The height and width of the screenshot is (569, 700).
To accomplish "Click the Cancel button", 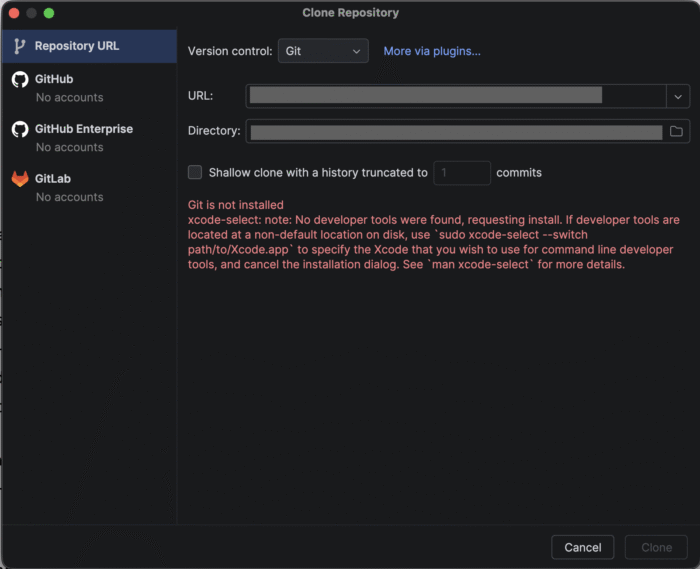I will coord(583,547).
